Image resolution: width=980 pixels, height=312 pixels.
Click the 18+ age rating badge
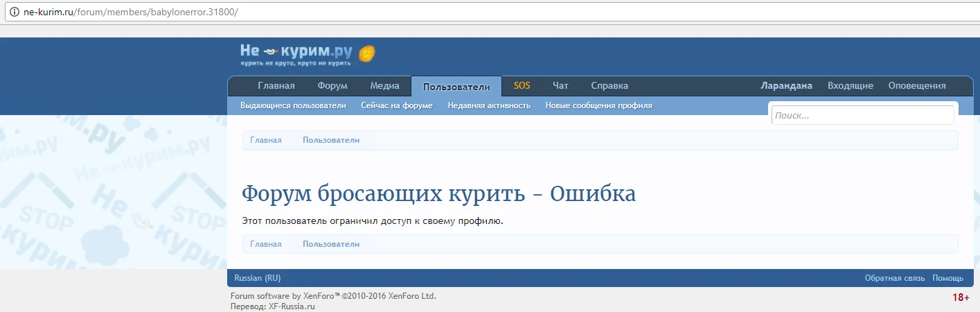point(961,297)
